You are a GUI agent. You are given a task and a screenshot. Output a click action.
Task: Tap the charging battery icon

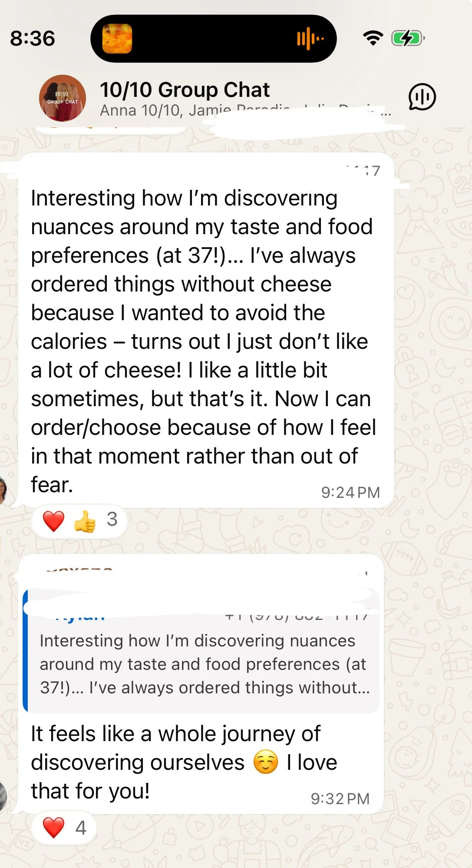(408, 39)
